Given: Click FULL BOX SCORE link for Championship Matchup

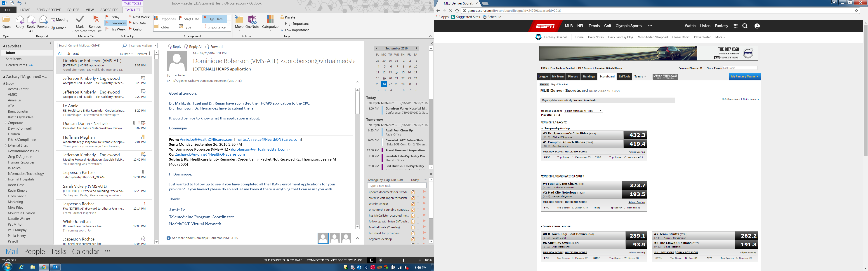Looking at the screenshot, I should tap(553, 152).
